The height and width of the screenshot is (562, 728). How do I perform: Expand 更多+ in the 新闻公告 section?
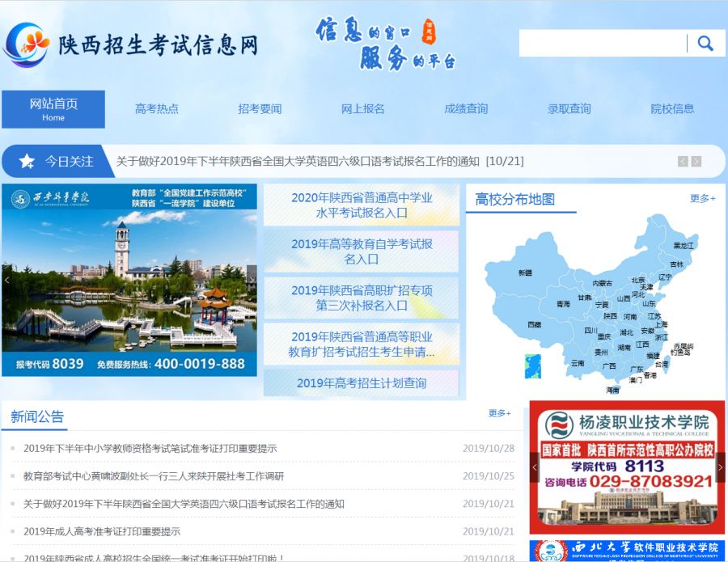click(498, 413)
